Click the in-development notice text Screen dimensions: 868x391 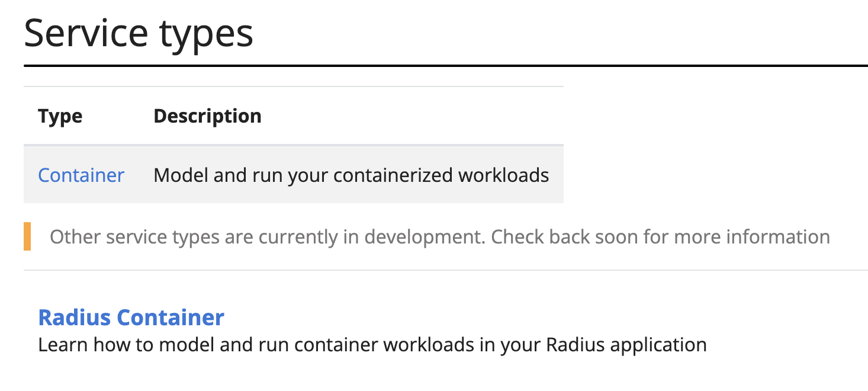(x=439, y=236)
